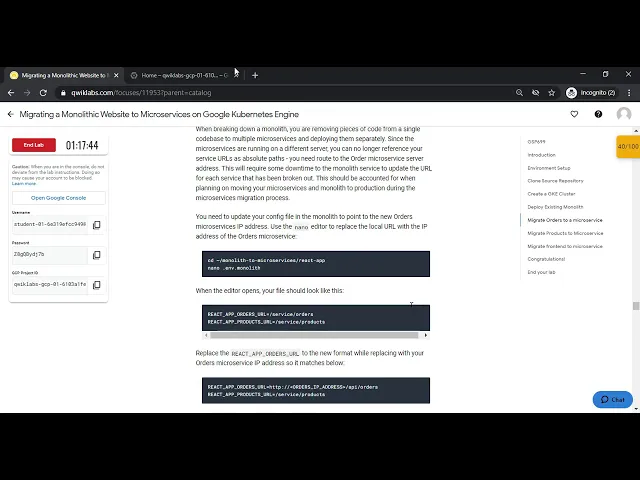Open help with the question mark icon

pos(598,114)
